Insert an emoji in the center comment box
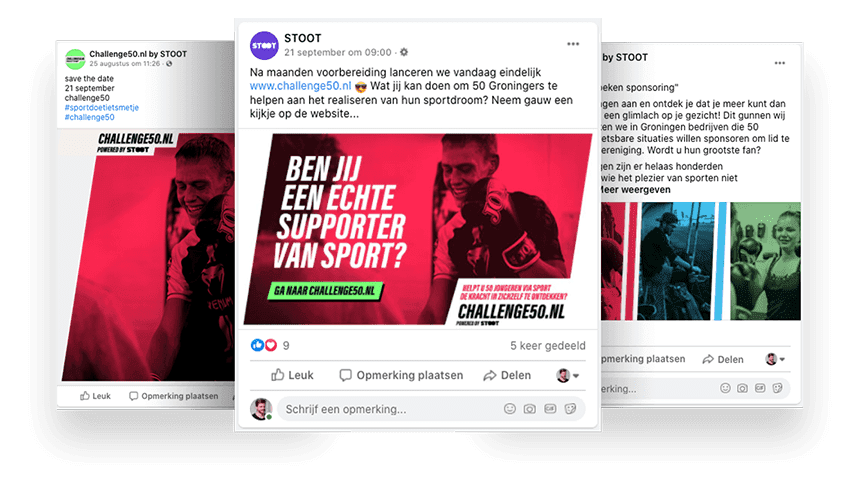 pyautogui.click(x=510, y=409)
